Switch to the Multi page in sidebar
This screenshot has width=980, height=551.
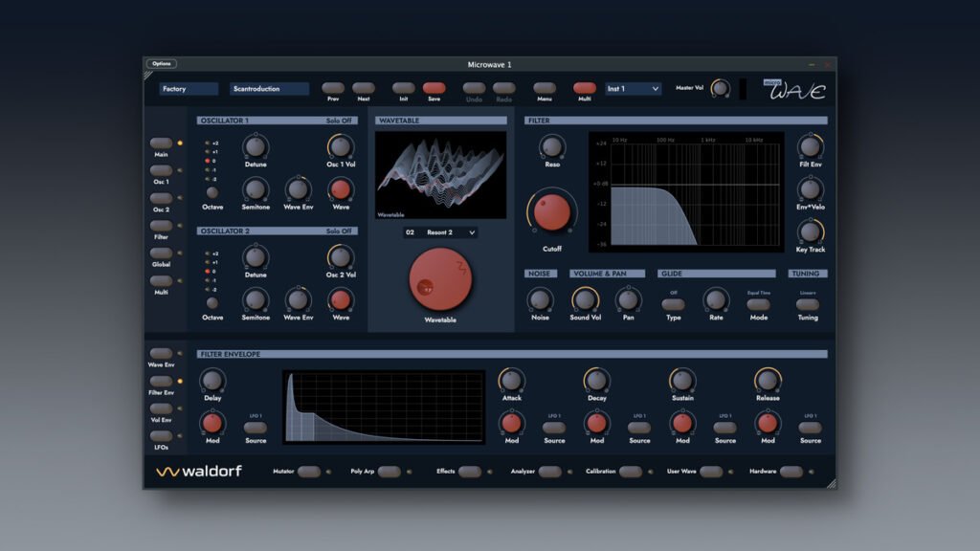[x=161, y=280]
